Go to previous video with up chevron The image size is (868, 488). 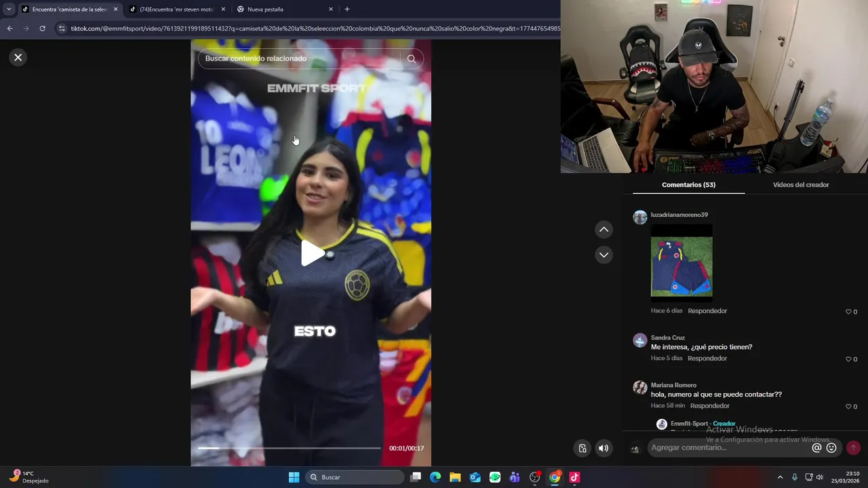[604, 230]
